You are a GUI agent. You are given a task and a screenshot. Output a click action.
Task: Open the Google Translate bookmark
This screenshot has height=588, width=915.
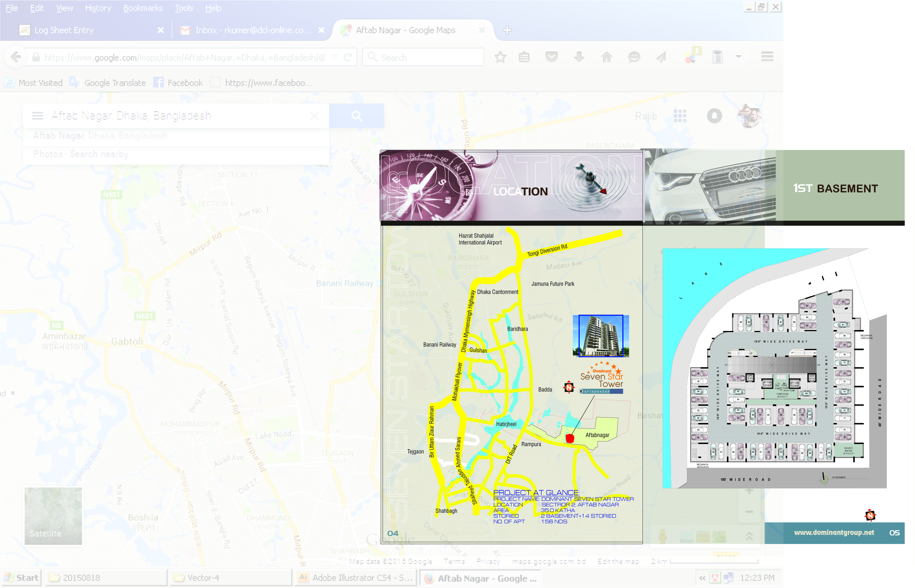coord(108,83)
